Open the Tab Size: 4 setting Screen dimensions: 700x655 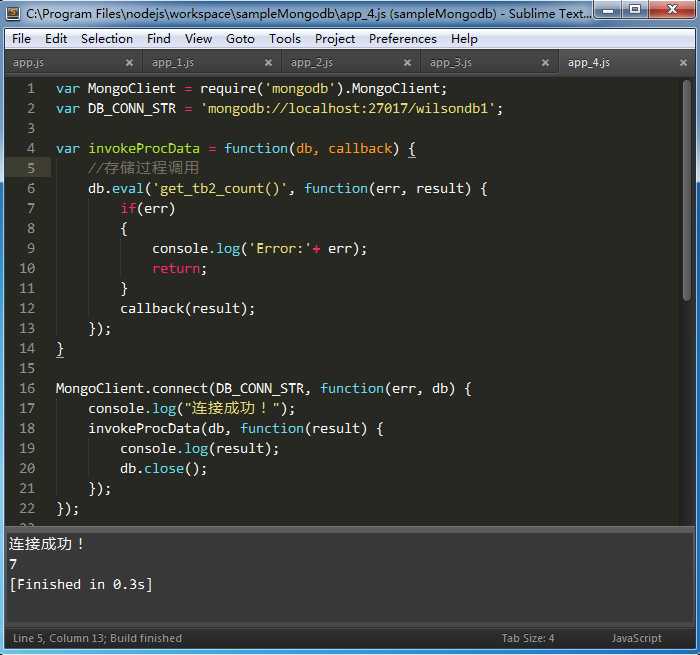pos(528,638)
